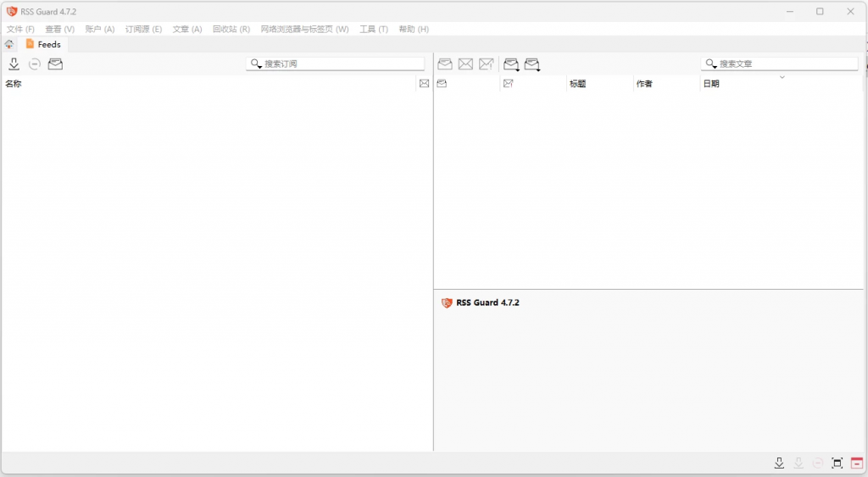Open the 帮助 (H) menu

414,29
